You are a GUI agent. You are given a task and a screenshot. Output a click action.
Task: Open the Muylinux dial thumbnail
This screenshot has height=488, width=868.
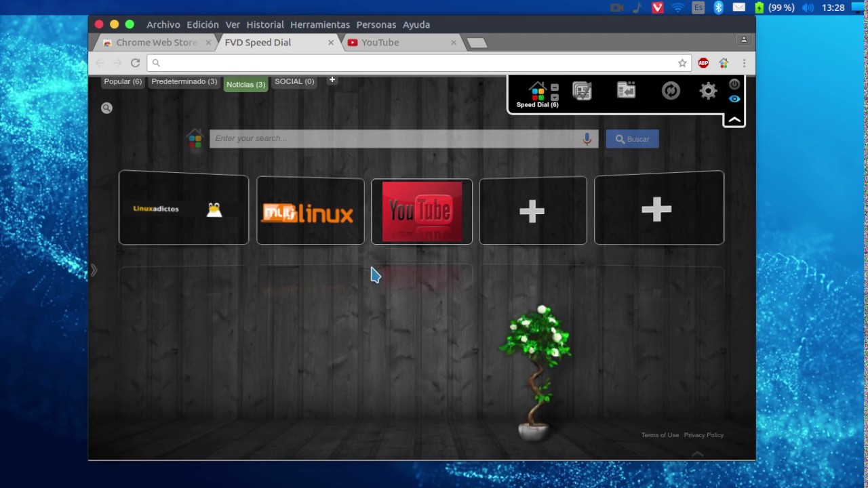[x=311, y=211]
